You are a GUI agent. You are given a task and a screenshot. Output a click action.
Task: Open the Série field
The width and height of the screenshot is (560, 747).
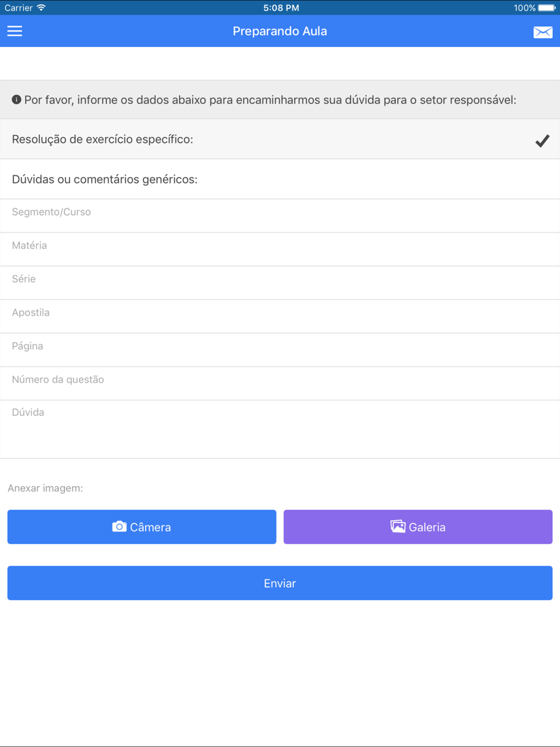(x=280, y=283)
